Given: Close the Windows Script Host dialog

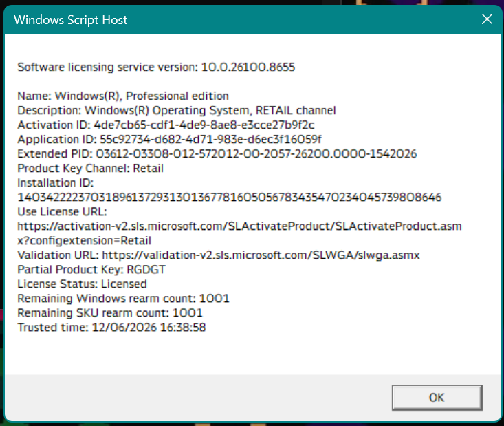Looking at the screenshot, I should (487, 19).
